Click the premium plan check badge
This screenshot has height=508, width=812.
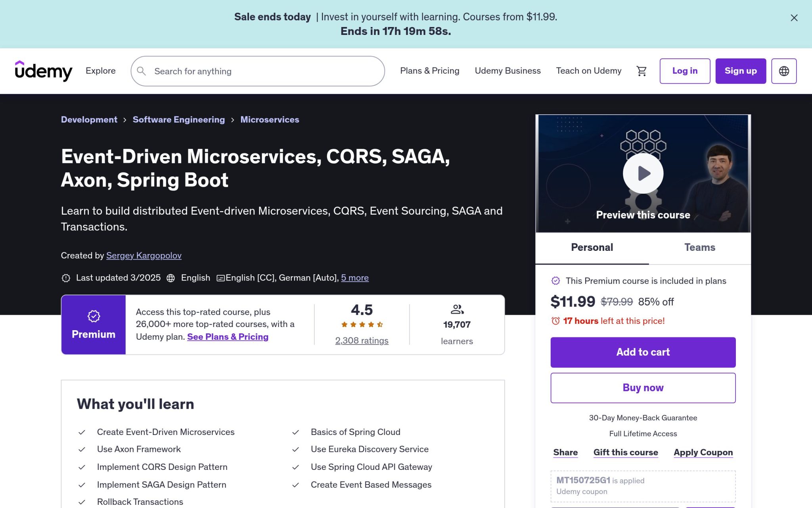[x=555, y=281]
